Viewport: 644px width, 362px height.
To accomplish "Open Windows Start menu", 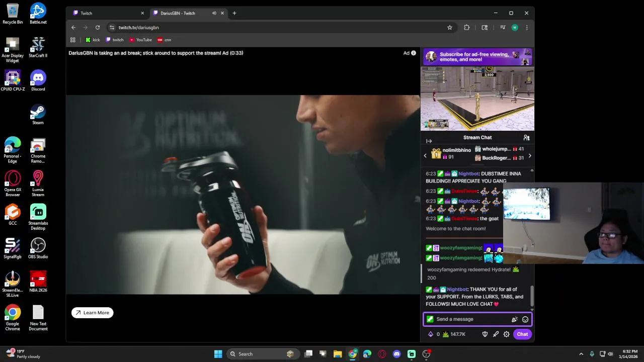I will [x=218, y=354].
